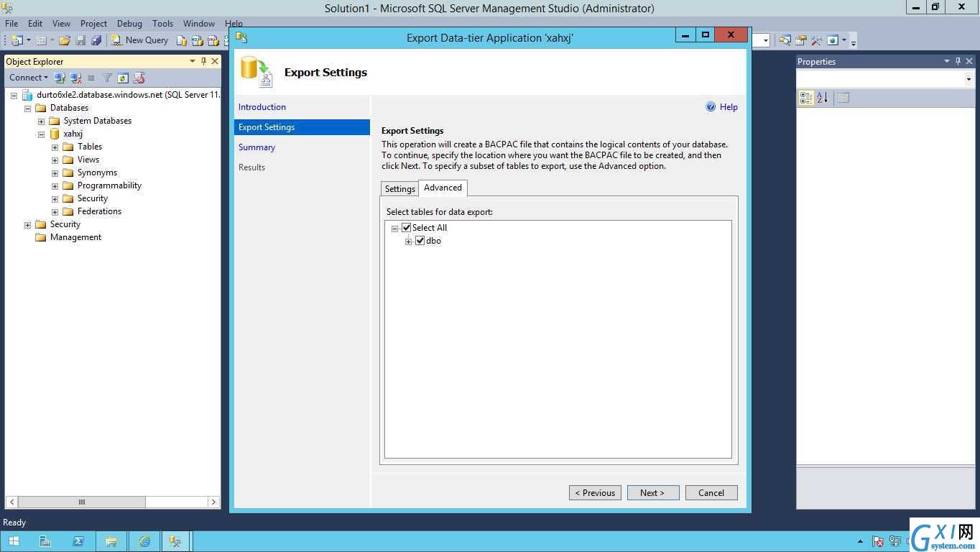Image resolution: width=980 pixels, height=552 pixels.
Task: Click the web browser toolbar icon
Action: (x=833, y=40)
